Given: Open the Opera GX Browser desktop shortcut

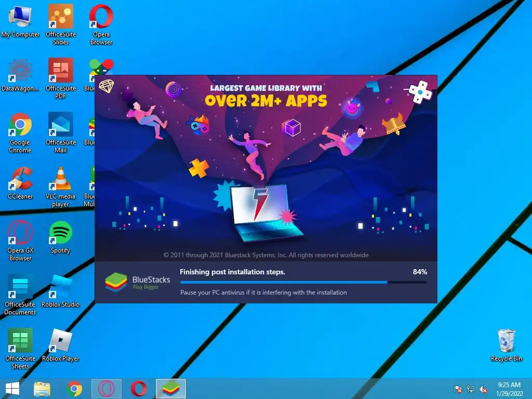Looking at the screenshot, I should 20,241.
